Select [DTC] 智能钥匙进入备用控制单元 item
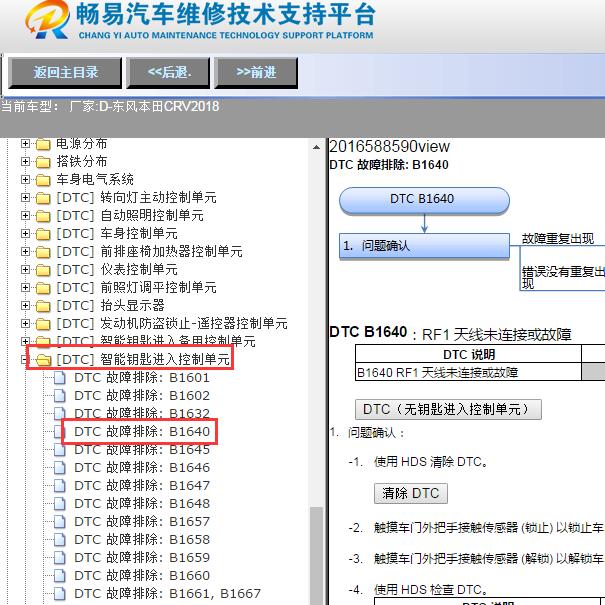This screenshot has width=605, height=605. tap(156, 341)
